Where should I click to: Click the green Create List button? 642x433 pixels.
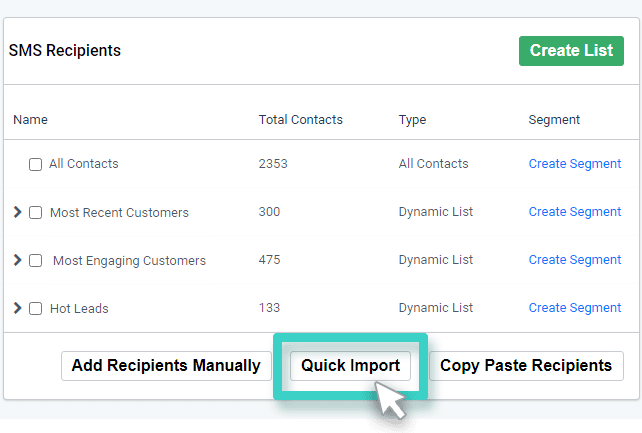point(571,51)
